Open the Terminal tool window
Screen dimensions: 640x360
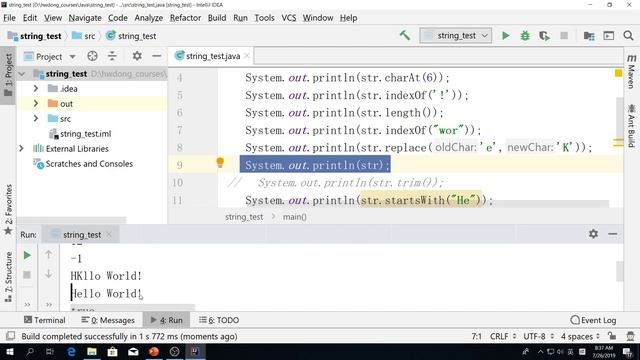pyautogui.click(x=44, y=320)
